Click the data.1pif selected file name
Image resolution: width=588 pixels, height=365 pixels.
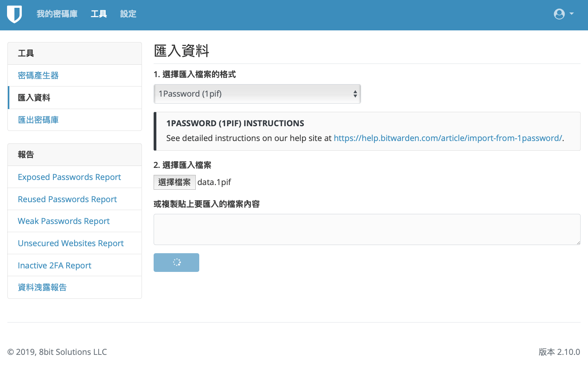[214, 182]
